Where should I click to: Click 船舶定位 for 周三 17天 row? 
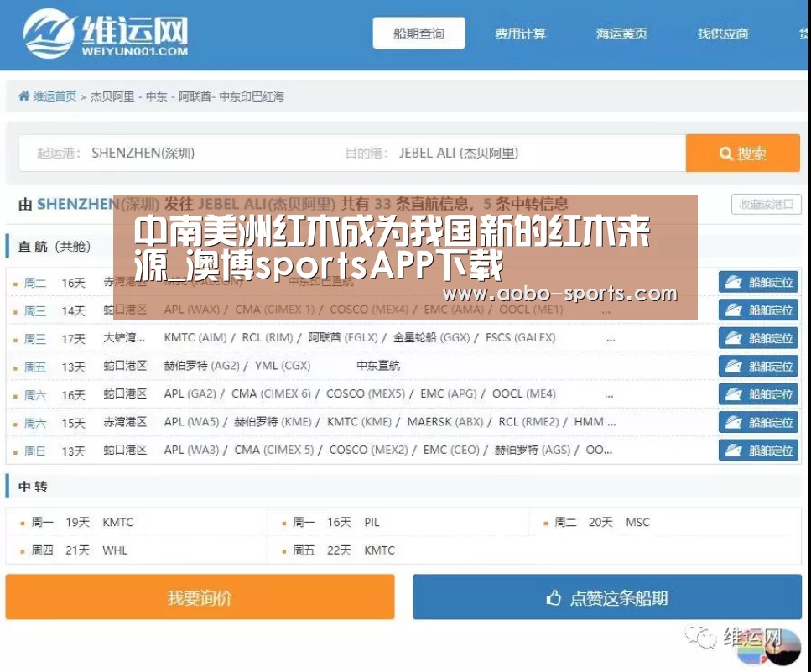click(758, 338)
